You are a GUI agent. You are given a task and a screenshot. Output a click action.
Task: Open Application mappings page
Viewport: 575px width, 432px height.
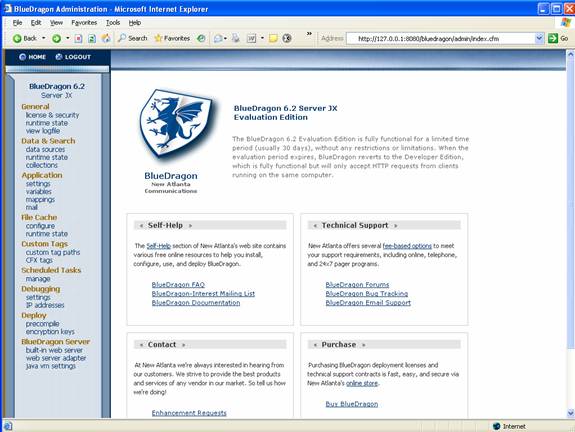(40, 200)
